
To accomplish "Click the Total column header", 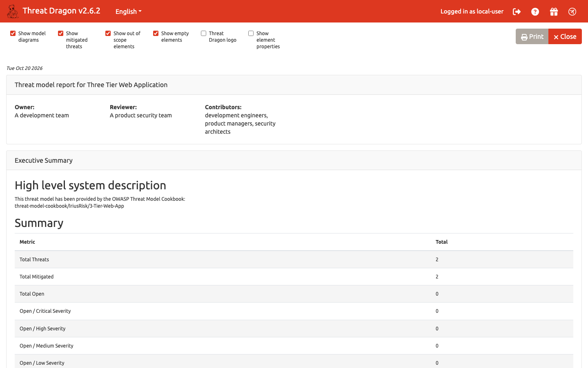I will point(442,242).
